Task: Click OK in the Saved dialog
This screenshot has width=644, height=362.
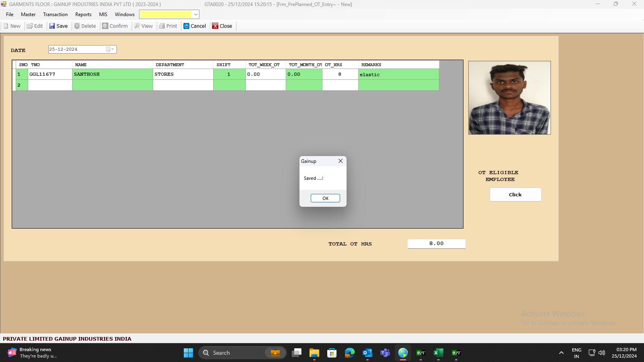Action: 325,198
